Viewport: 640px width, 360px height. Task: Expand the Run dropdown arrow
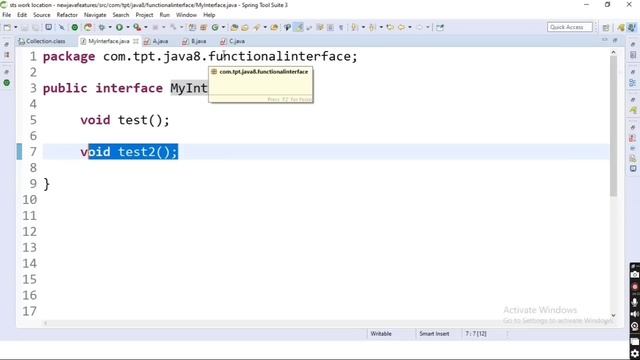(127, 27)
